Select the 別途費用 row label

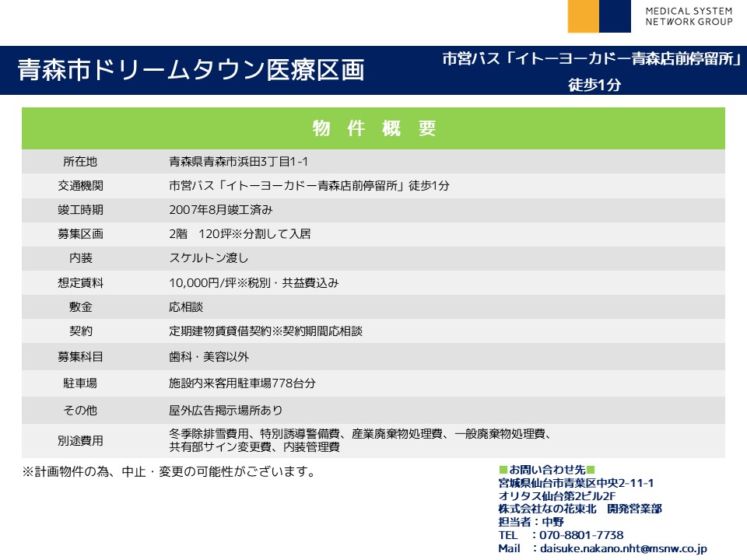pos(80,441)
